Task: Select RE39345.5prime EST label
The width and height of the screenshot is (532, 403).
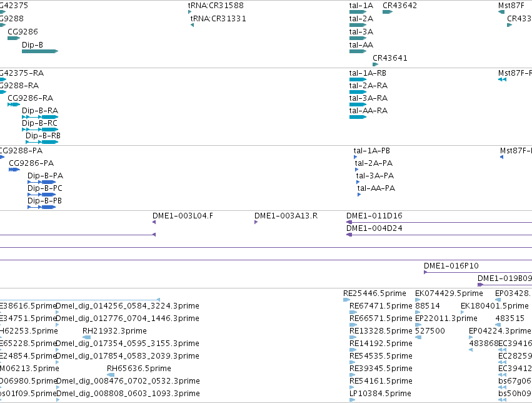Action: point(381,369)
